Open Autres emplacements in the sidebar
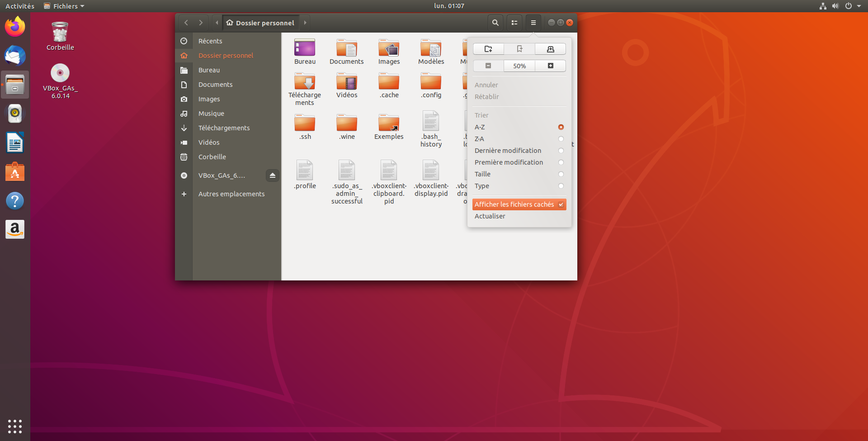Viewport: 868px width, 441px height. coord(228,194)
